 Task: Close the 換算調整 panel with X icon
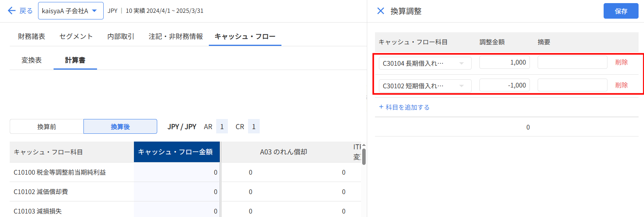380,11
